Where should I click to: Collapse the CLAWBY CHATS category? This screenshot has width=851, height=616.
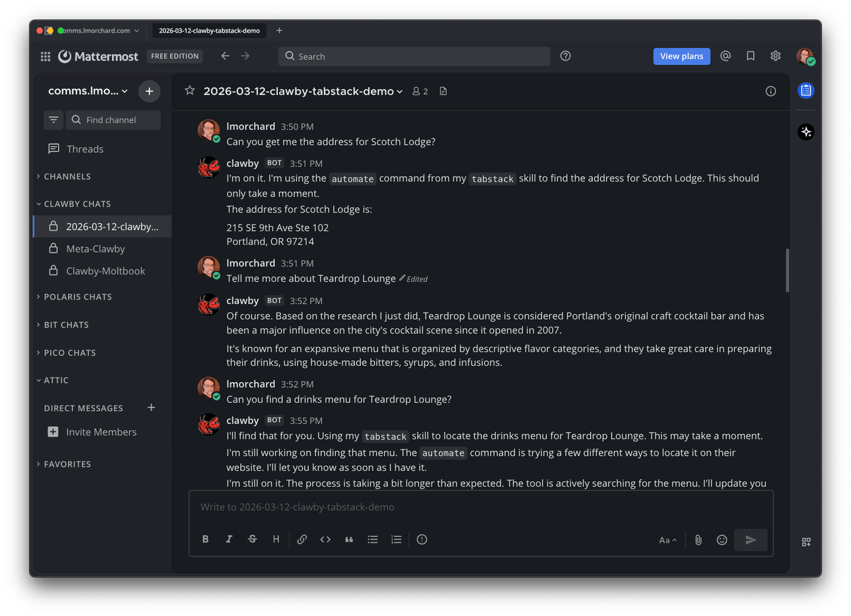pos(77,204)
